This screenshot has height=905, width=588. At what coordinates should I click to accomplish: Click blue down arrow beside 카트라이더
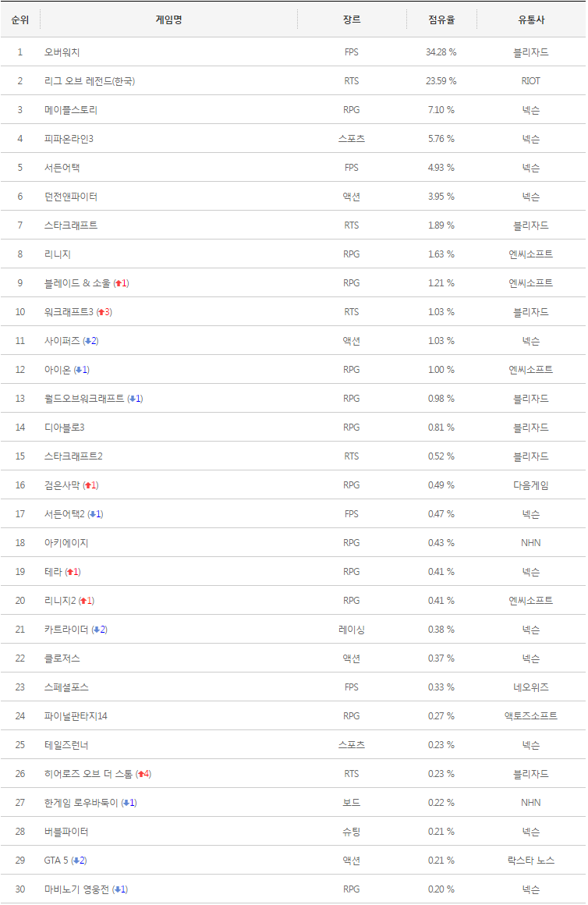pos(96,630)
